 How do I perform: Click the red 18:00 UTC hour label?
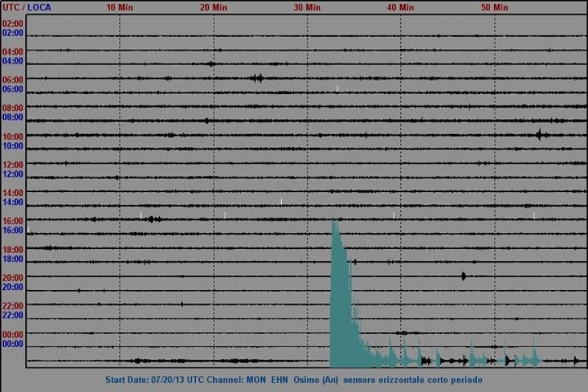click(13, 250)
